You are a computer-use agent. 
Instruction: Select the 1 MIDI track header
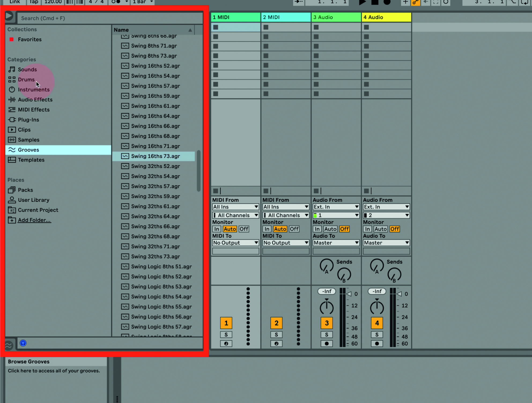coord(236,17)
